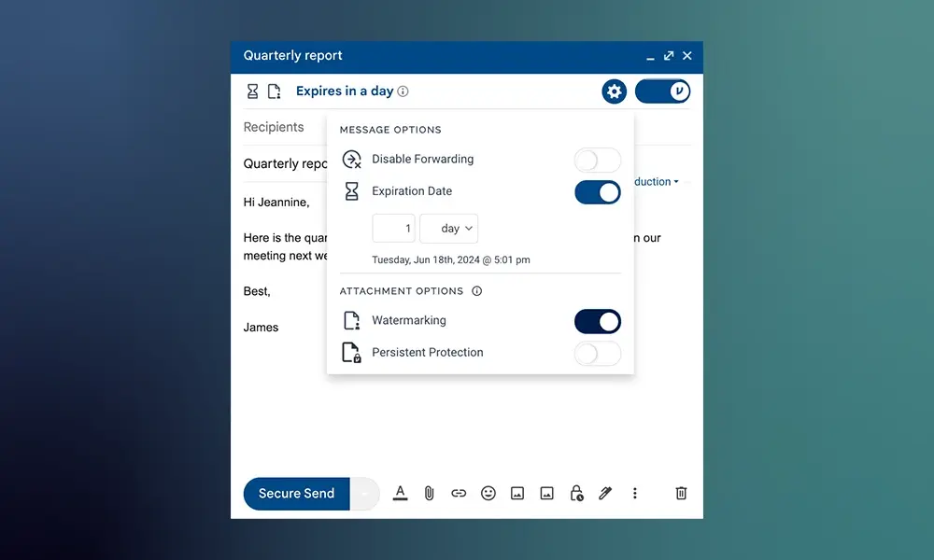The height and width of the screenshot is (560, 934).
Task: Click the pen signature icon
Action: point(605,493)
